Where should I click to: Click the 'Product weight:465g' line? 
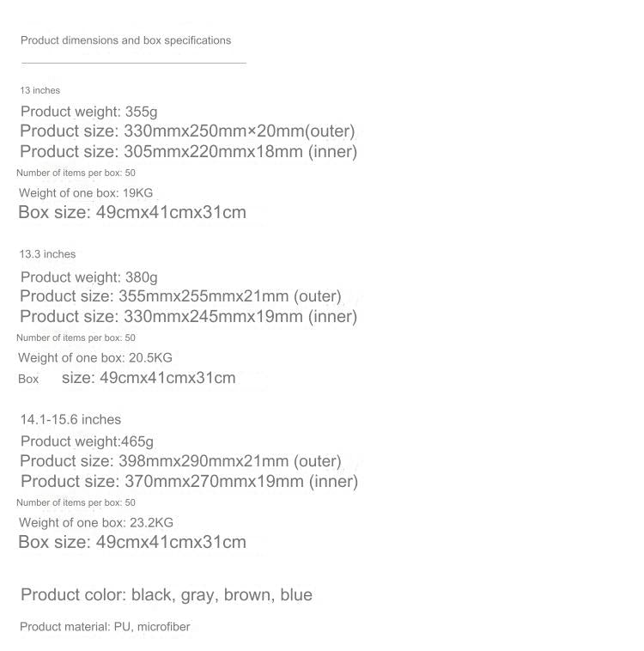pyautogui.click(x=87, y=441)
